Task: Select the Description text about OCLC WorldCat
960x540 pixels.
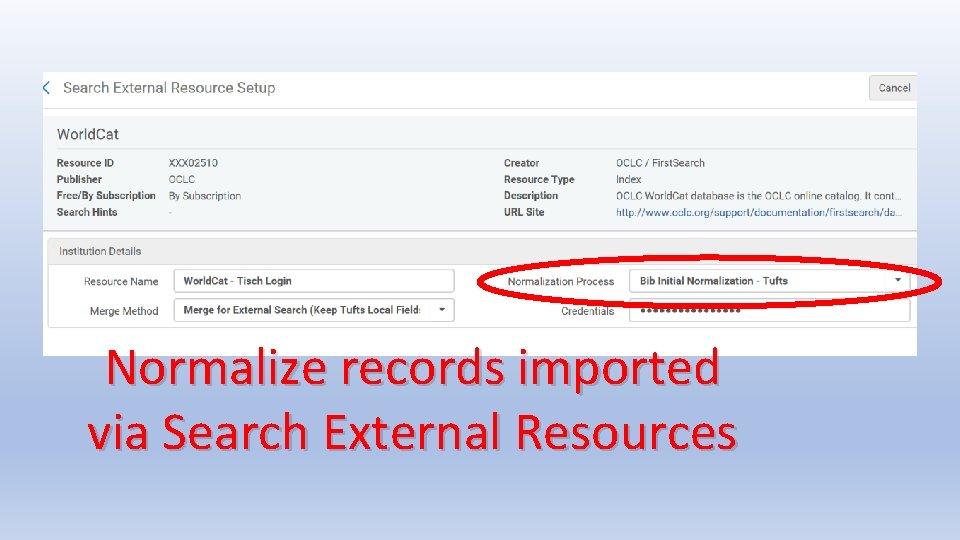Action: pyautogui.click(x=759, y=196)
